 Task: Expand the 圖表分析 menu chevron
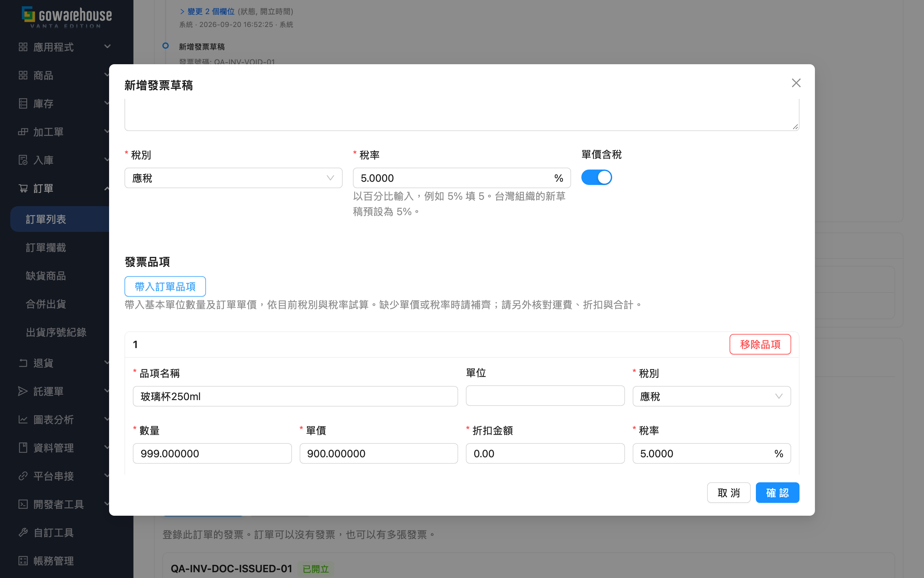pyautogui.click(x=107, y=419)
